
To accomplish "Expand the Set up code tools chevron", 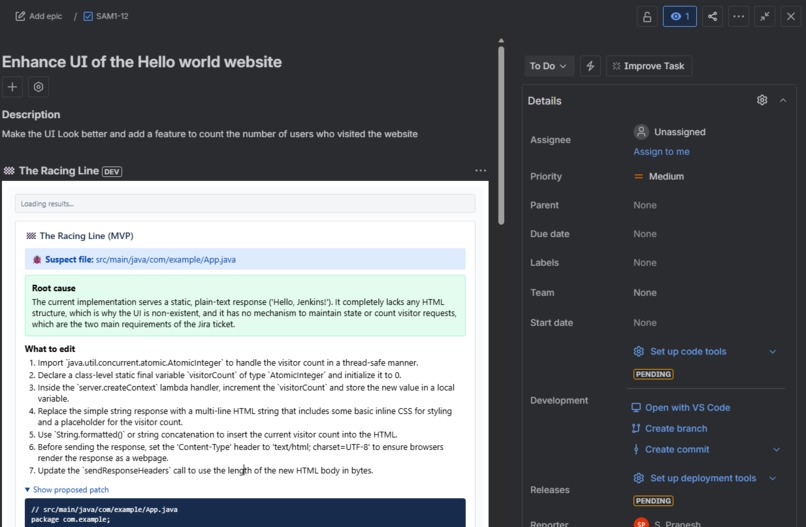I will (773, 352).
